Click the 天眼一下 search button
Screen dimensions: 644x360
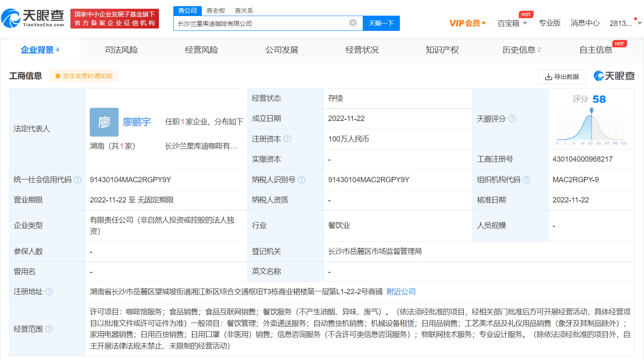(x=381, y=23)
